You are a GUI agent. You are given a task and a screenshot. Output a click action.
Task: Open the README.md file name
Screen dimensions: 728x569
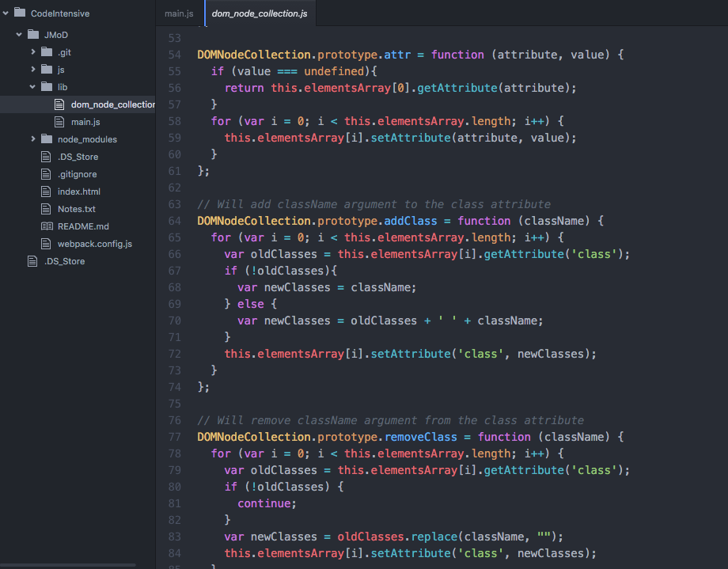pyautogui.click(x=83, y=226)
